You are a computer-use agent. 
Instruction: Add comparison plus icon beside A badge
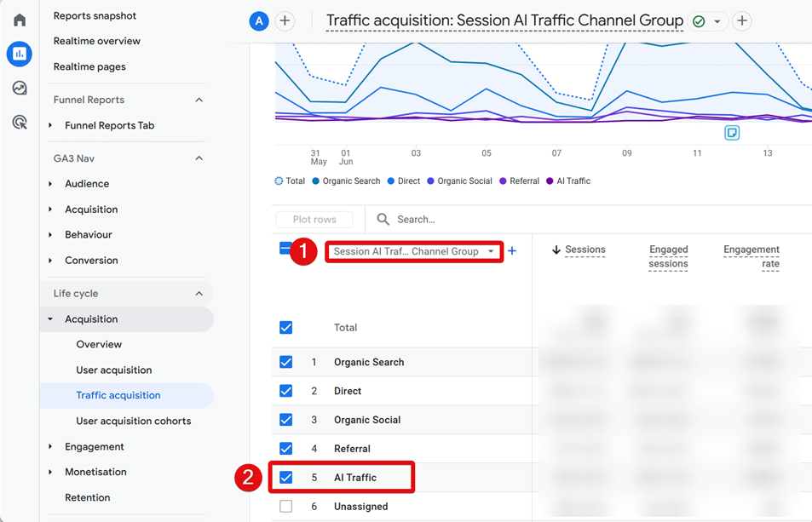[x=285, y=21]
